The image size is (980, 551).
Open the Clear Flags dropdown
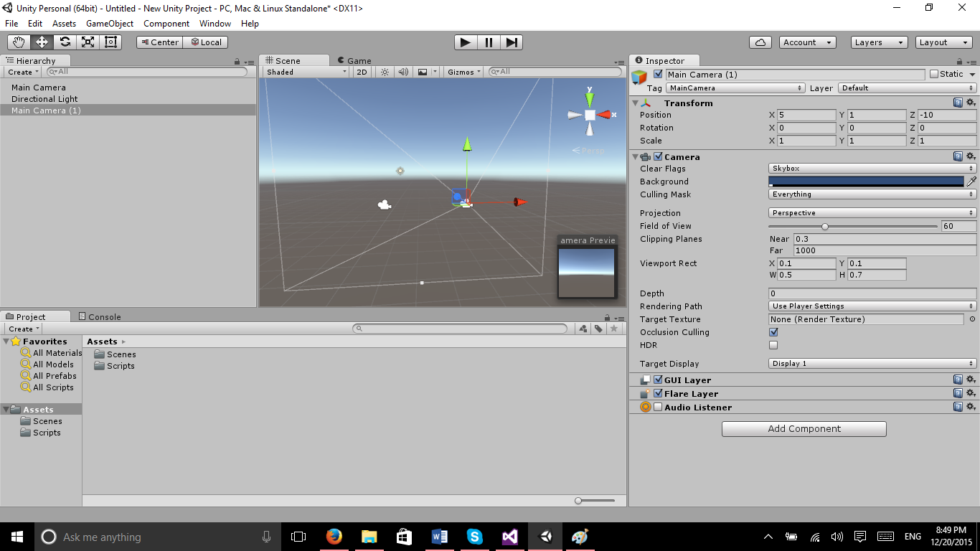872,169
